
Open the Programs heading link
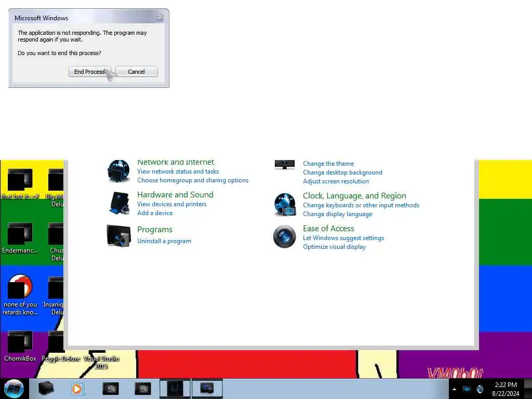[155, 229]
